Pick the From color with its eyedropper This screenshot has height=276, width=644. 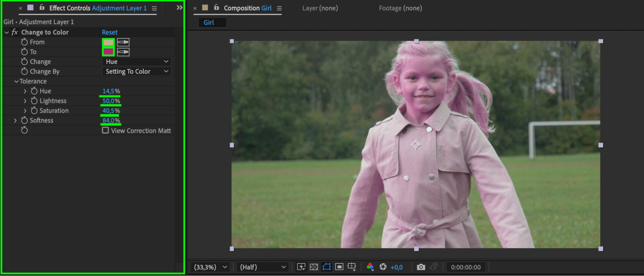point(123,42)
